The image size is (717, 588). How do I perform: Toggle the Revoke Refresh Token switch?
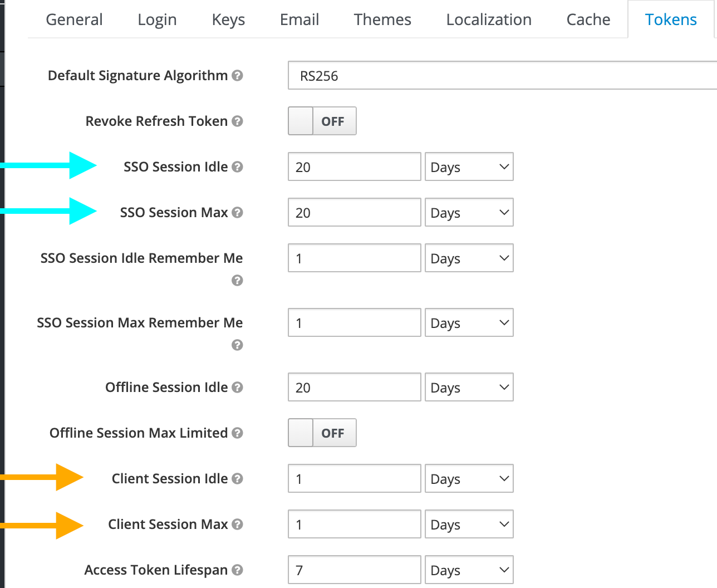pyautogui.click(x=322, y=121)
